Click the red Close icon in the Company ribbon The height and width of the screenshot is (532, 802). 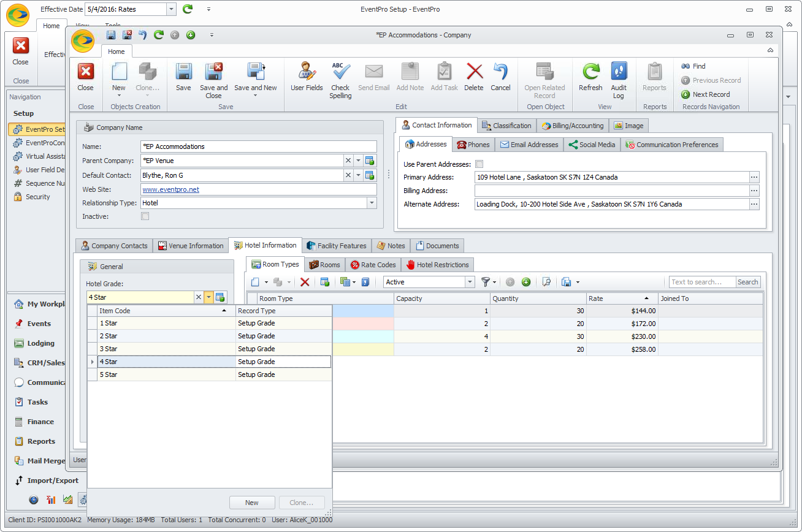[x=86, y=77]
